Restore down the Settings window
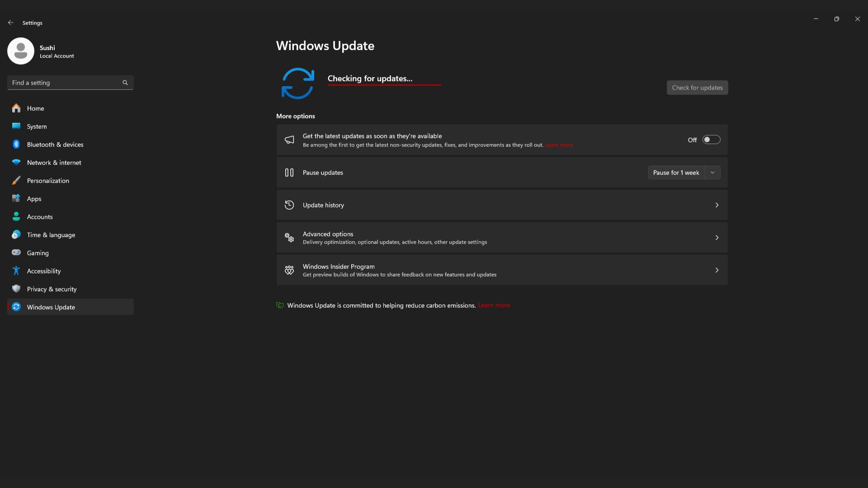Viewport: 868px width, 488px height. 837,19
